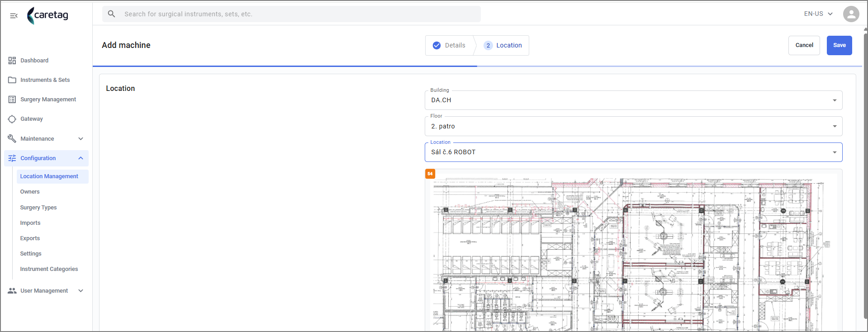
Task: Open the Floor dropdown showing 2. patro
Action: [x=633, y=126]
